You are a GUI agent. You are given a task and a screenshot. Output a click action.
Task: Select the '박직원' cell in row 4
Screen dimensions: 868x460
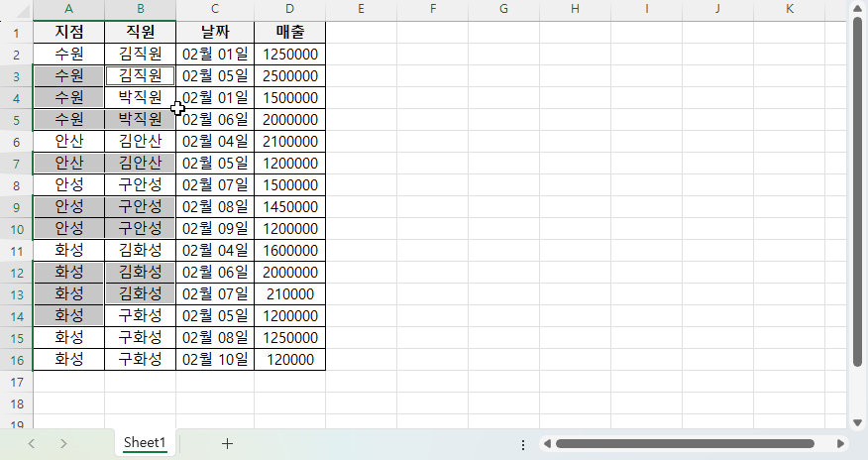(140, 97)
